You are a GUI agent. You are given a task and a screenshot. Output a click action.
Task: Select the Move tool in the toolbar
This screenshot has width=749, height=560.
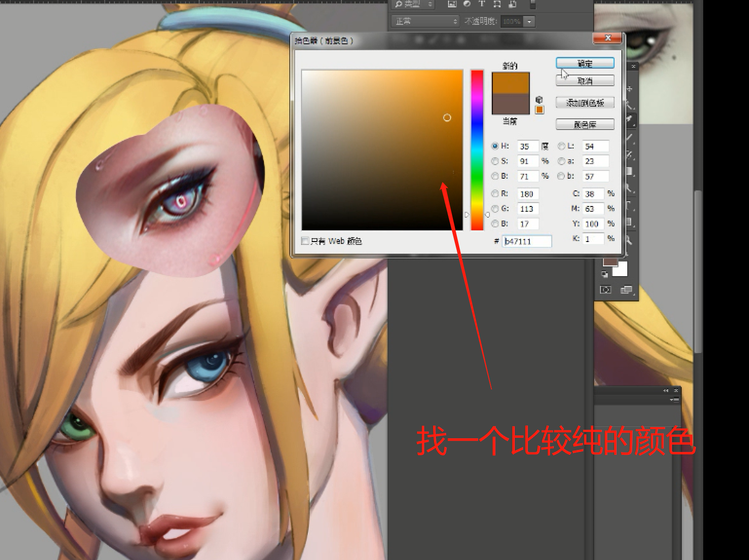(x=630, y=89)
